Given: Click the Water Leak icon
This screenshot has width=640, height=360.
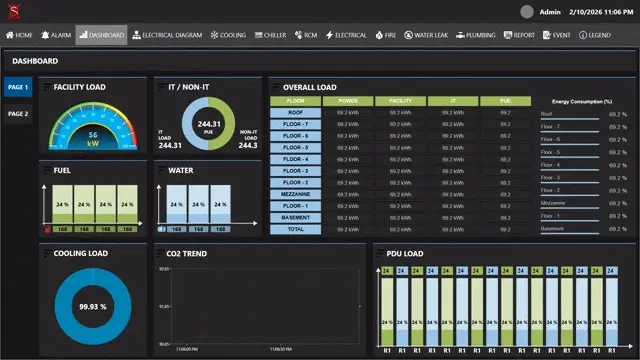Looking at the screenshot, I should coord(408,35).
